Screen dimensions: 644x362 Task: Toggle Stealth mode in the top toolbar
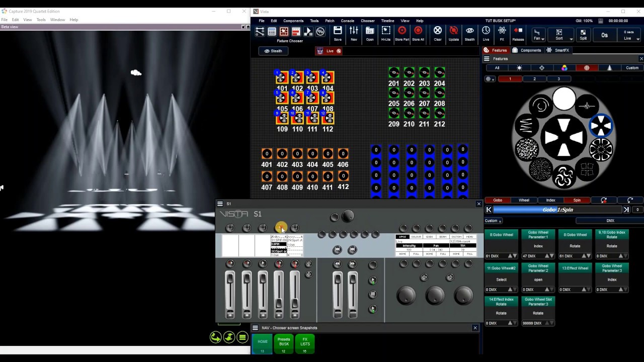(x=469, y=34)
